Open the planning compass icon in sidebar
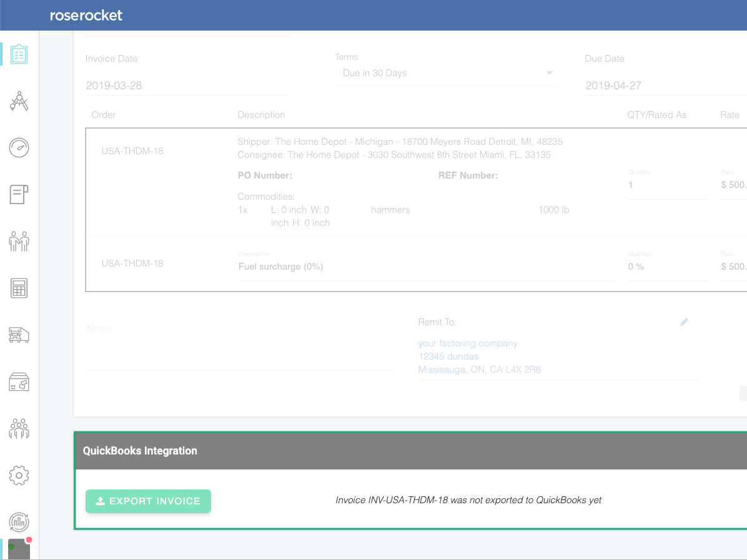747x560 pixels. 19,101
